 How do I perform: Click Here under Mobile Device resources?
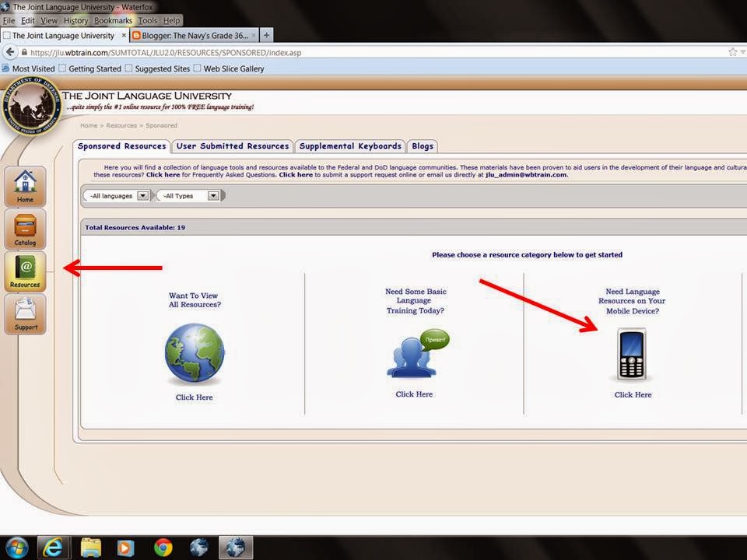click(x=633, y=395)
